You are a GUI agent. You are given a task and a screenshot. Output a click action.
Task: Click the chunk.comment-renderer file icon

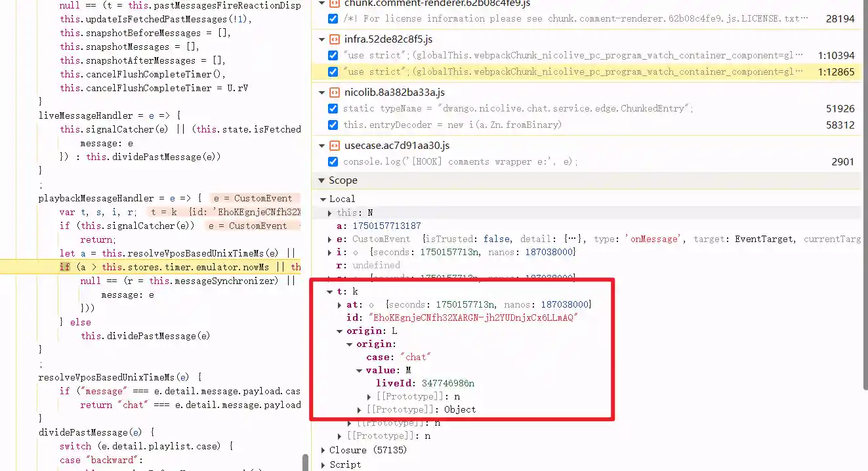[x=334, y=3]
